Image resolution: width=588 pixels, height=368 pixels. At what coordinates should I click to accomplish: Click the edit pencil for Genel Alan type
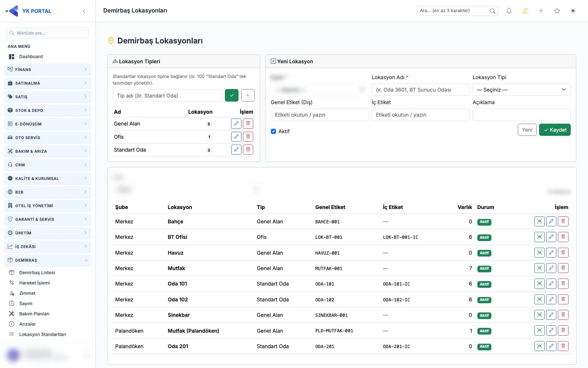coord(236,124)
